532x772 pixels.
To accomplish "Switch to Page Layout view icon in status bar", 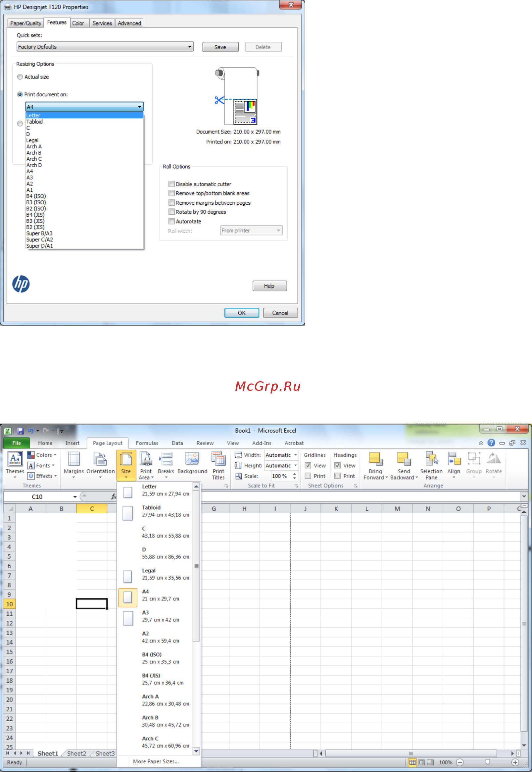I will pyautogui.click(x=421, y=762).
